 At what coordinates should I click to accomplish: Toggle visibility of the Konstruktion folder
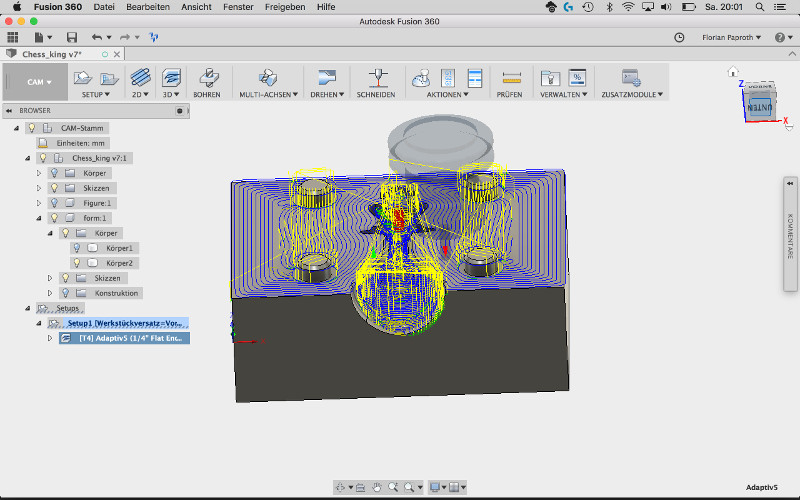pyautogui.click(x=65, y=293)
